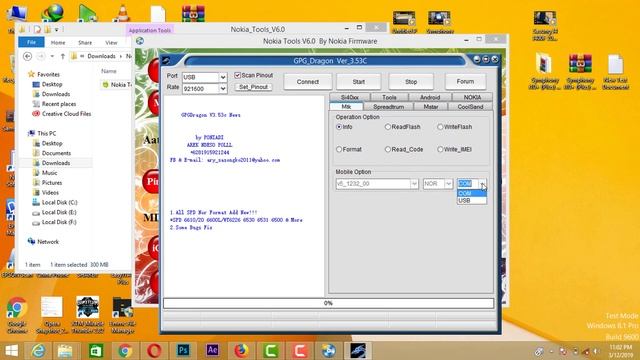Choose COM from the open dropdown list

coord(472,193)
